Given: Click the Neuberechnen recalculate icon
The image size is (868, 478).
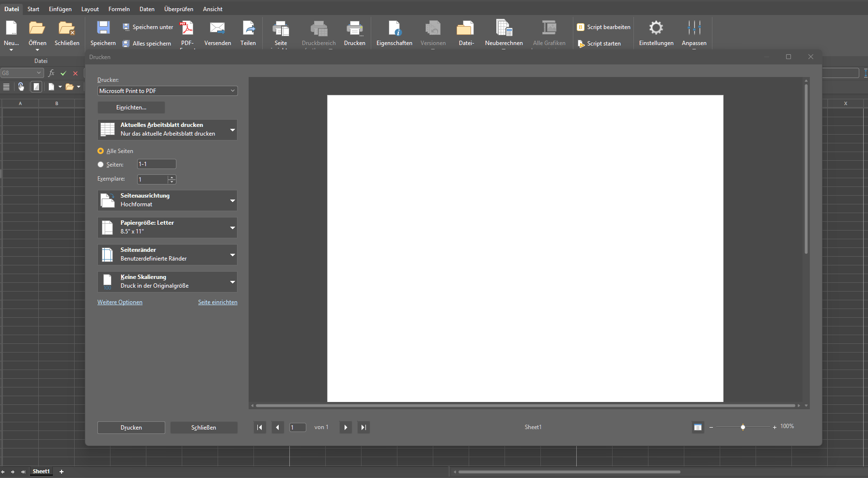Looking at the screenshot, I should 504,28.
